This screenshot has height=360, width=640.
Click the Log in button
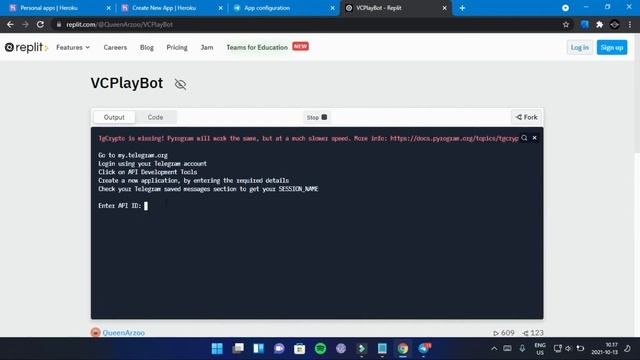[x=579, y=47]
